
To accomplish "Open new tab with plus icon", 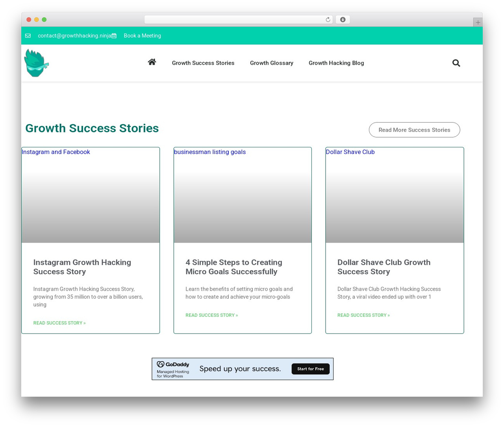I will (x=478, y=22).
